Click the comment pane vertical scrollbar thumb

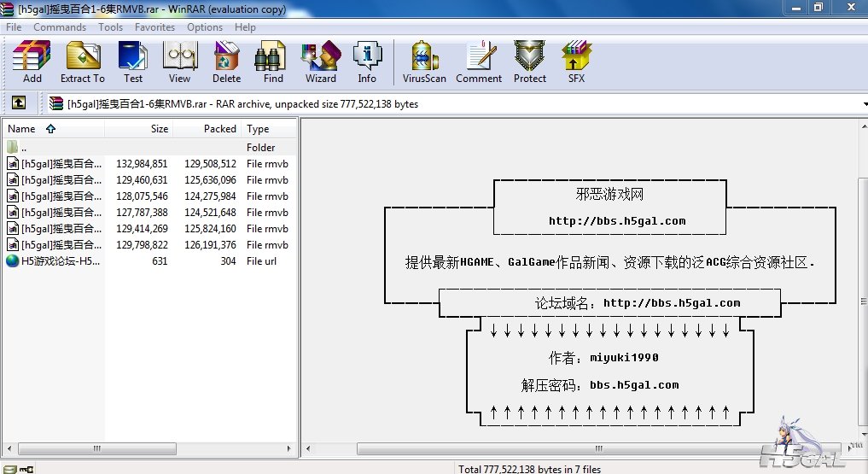[864, 301]
